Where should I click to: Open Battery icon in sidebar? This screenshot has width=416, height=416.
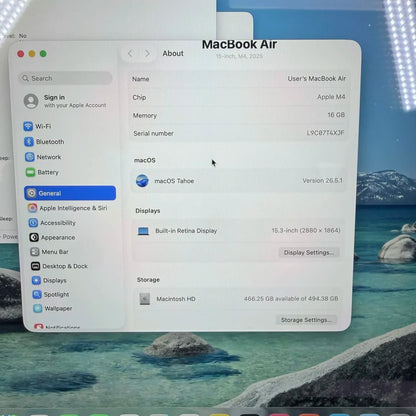point(30,172)
